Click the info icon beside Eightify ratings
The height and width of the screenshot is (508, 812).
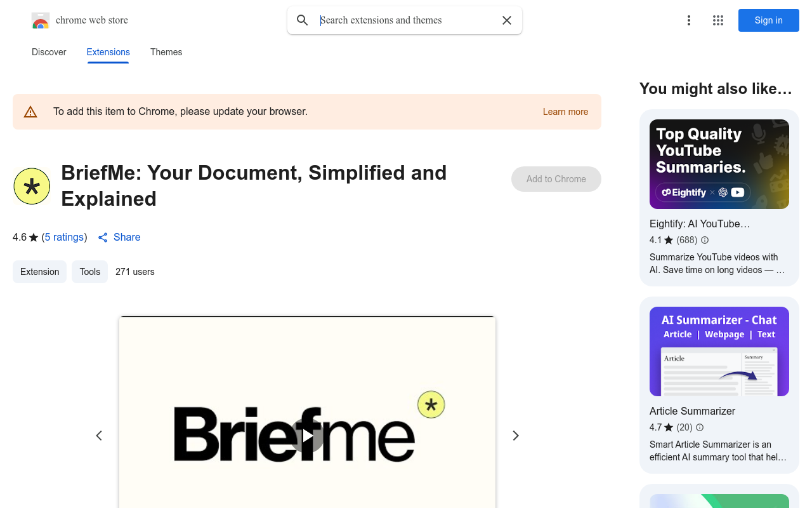pos(705,240)
